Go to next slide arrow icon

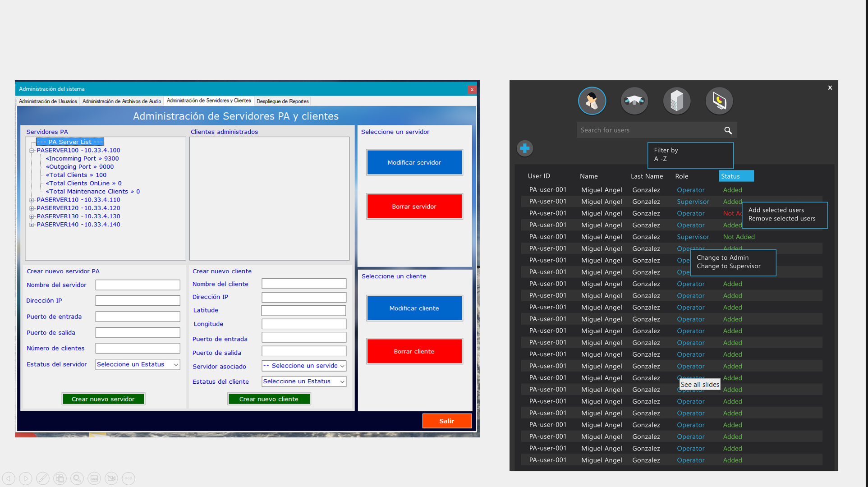click(26, 478)
